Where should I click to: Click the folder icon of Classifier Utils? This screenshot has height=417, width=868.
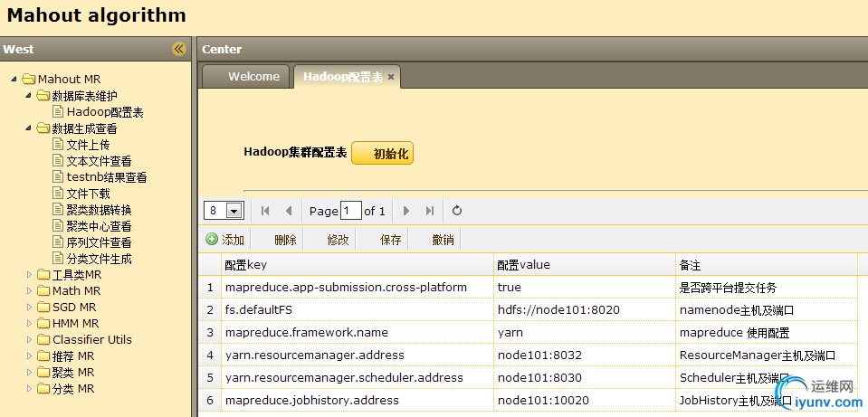[x=43, y=339]
